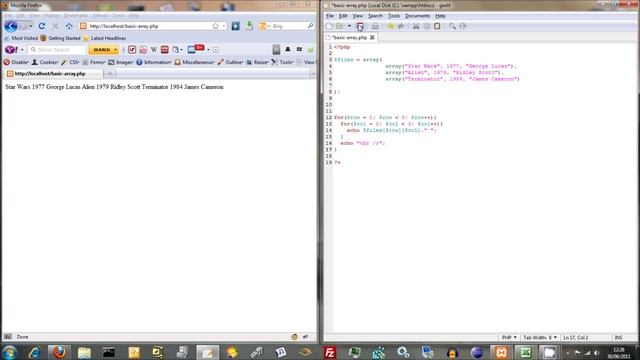Expand the Tools web developer menu
This screenshot has width=640, height=360.
click(282, 62)
